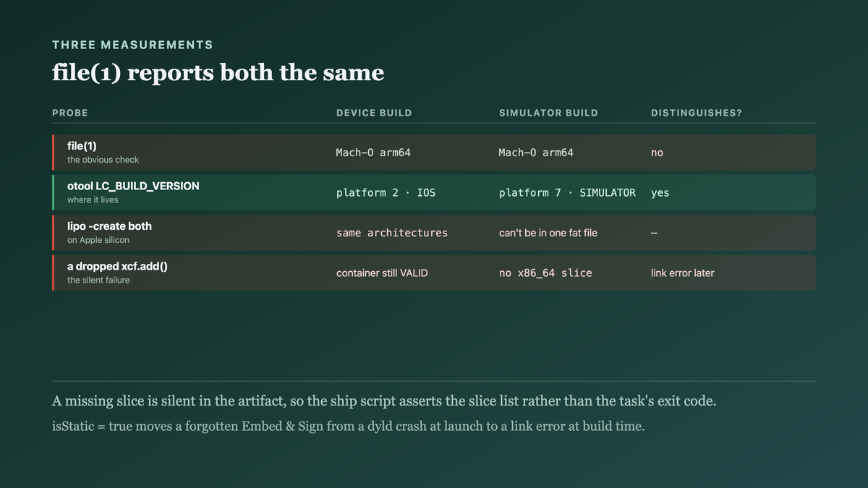This screenshot has width=868, height=488.
Task: Click the "platform 2 · IOS" cell
Action: tap(386, 193)
